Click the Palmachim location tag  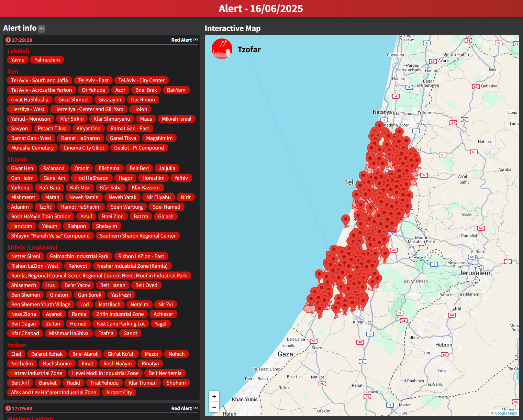click(x=47, y=60)
